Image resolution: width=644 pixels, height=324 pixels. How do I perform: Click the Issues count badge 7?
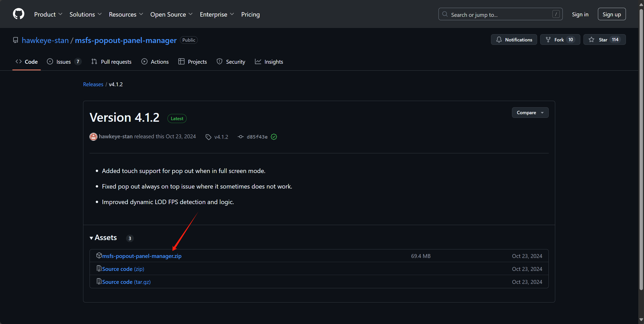tap(78, 62)
